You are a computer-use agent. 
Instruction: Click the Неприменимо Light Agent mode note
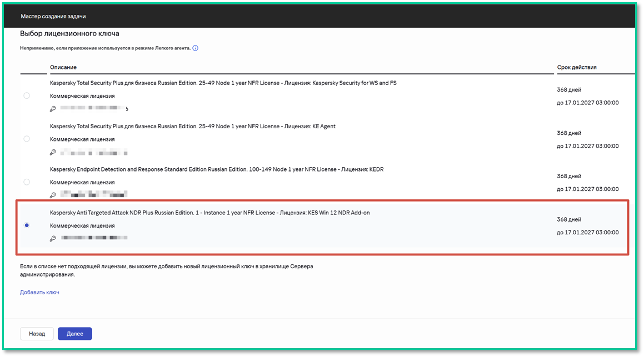105,48
